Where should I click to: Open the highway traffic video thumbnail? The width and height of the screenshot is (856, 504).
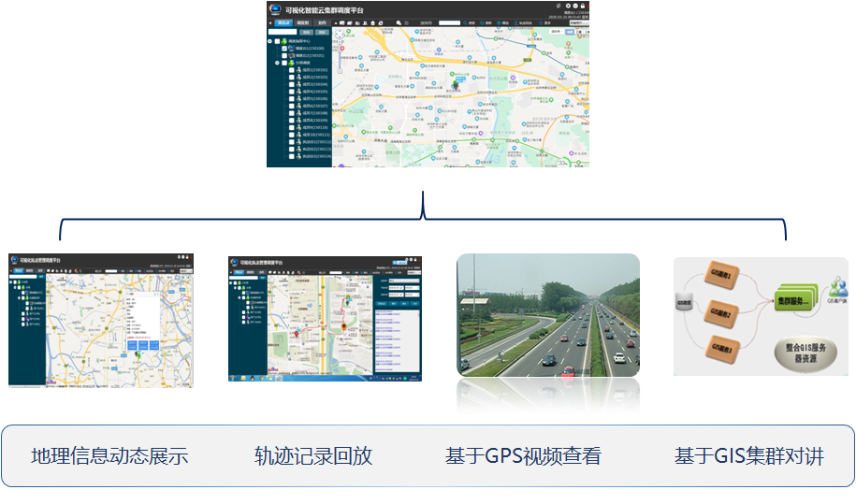(x=548, y=315)
